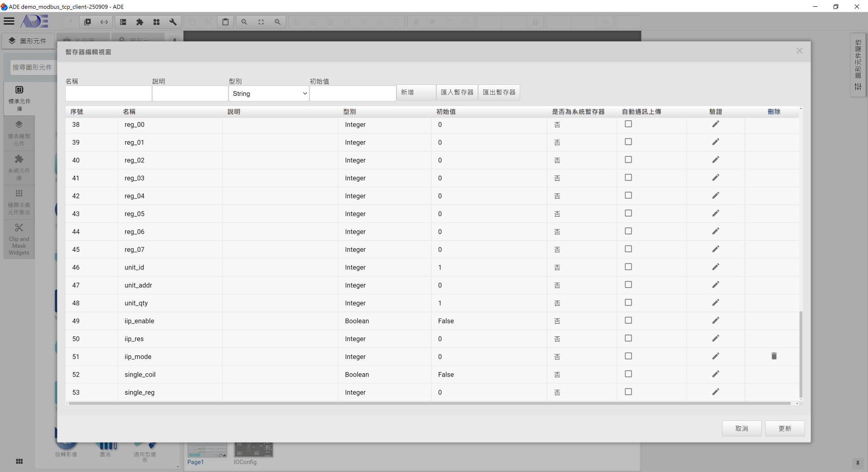Click edit pencil for single_reg row
The height and width of the screenshot is (472, 868).
[x=715, y=392]
